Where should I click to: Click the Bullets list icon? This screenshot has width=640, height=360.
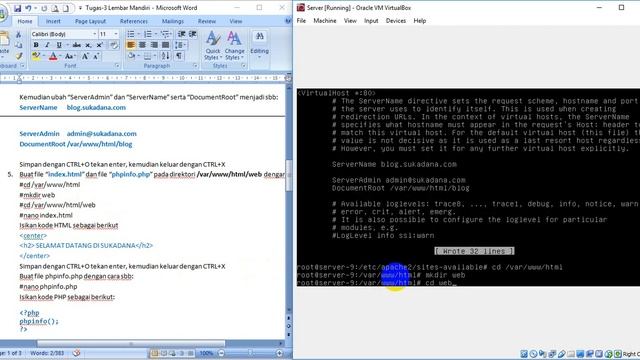tap(131, 34)
